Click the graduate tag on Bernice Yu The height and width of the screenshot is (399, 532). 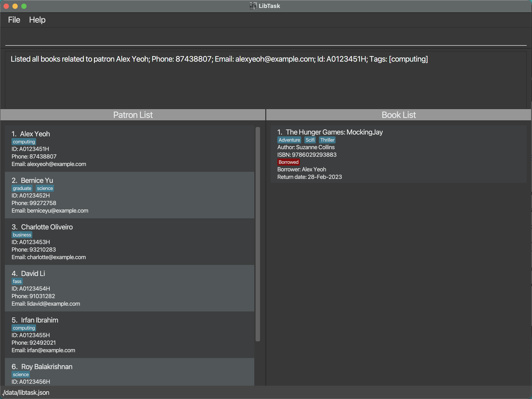pyautogui.click(x=22, y=188)
